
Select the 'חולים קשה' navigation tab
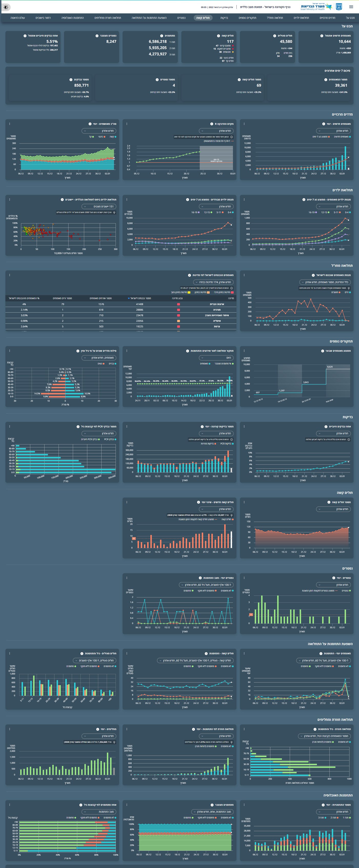[x=203, y=18]
